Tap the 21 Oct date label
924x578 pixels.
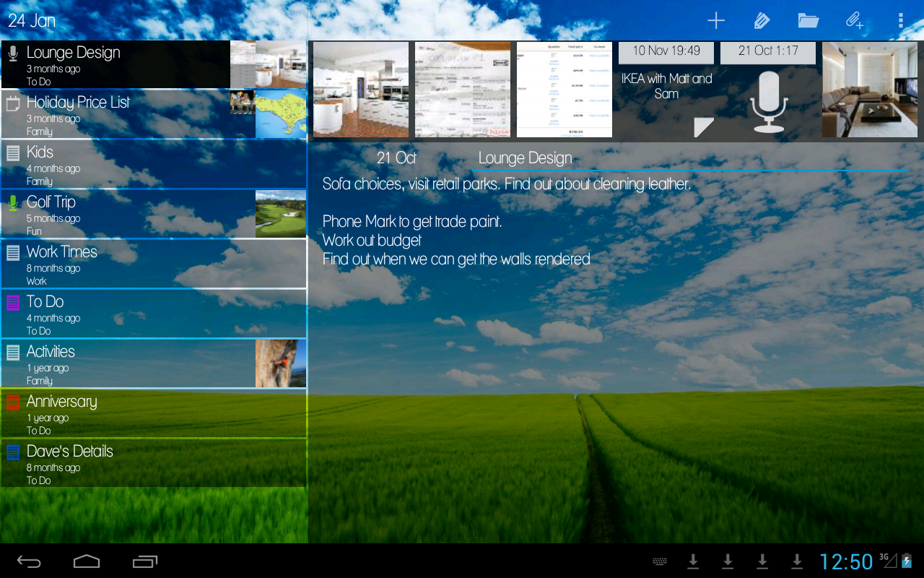tap(396, 158)
